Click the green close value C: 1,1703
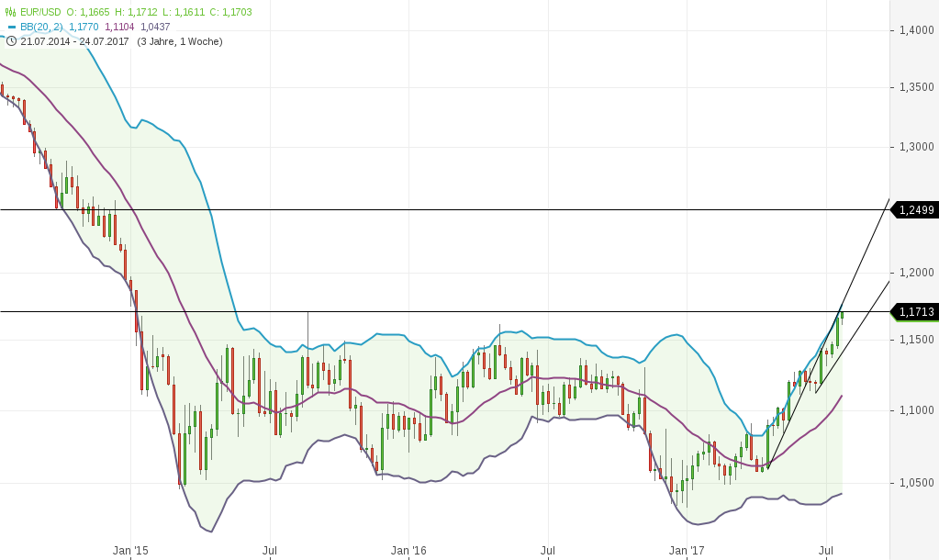This screenshot has width=939, height=560. [x=230, y=12]
